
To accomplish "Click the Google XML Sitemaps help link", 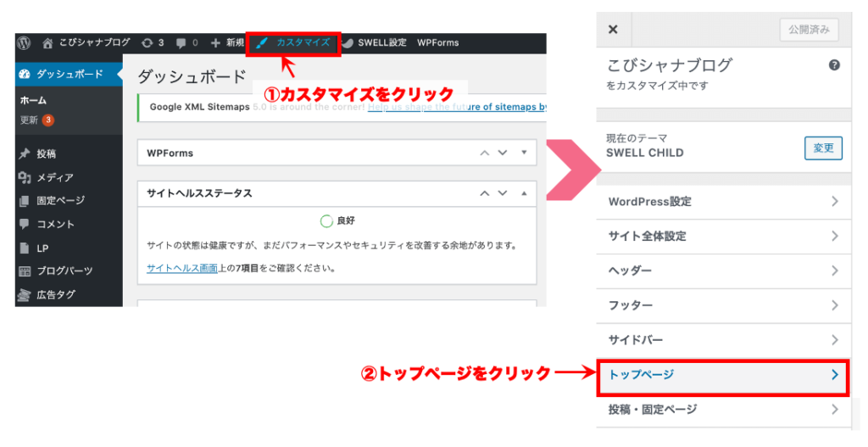I will click(457, 107).
